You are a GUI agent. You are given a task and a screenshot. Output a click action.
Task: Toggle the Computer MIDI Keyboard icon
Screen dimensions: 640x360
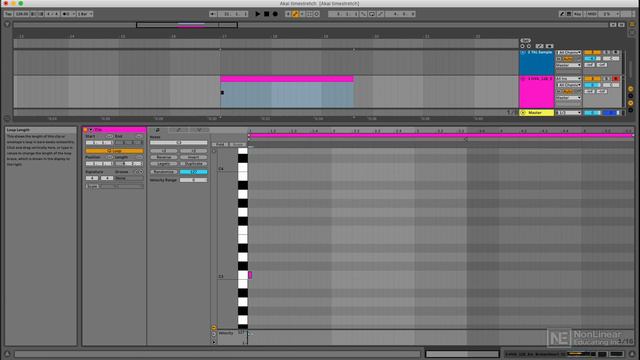569,14
